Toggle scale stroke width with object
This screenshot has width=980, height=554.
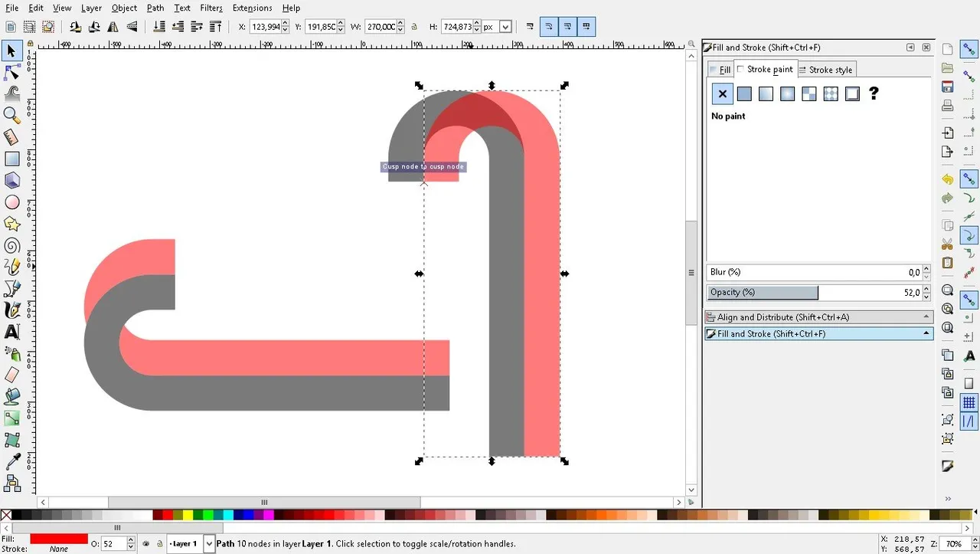click(x=530, y=27)
